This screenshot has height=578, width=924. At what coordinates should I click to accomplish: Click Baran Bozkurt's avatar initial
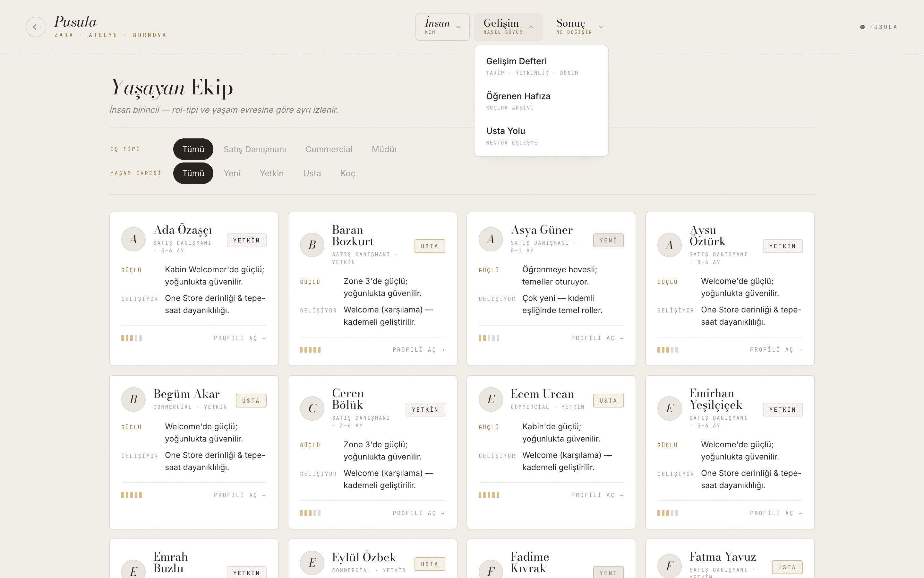[312, 245]
